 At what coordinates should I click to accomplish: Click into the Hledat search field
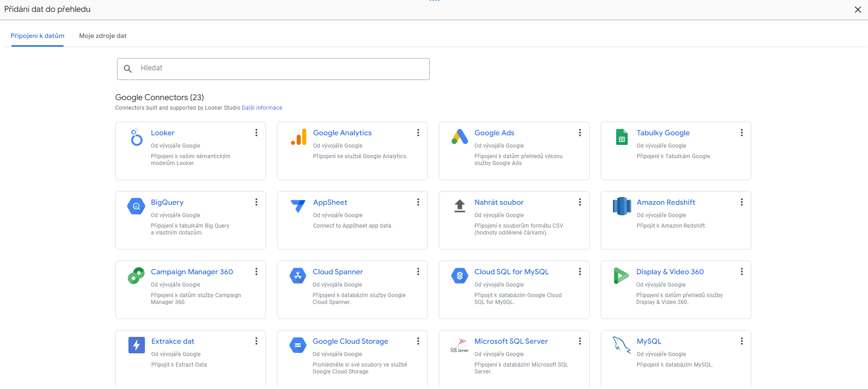[x=273, y=69]
